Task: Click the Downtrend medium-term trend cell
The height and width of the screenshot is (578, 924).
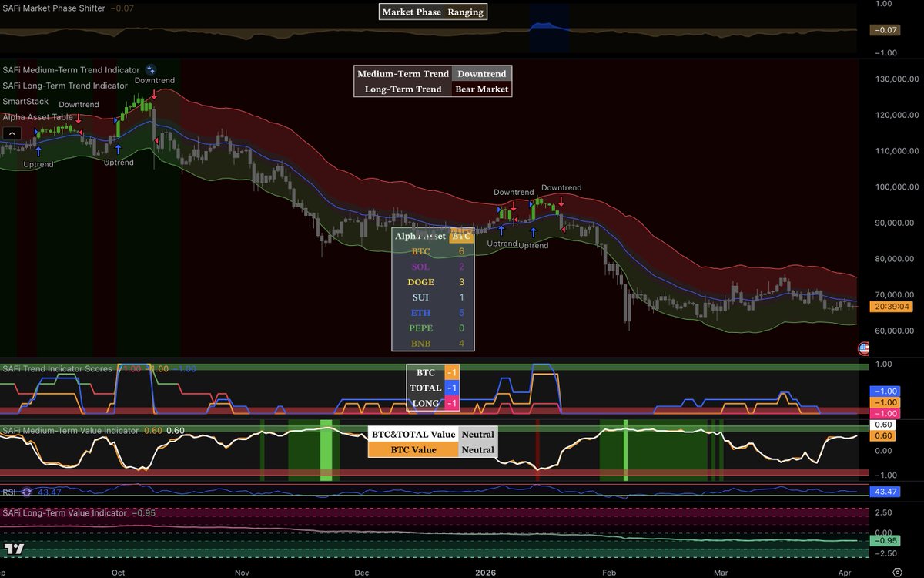Action: [x=482, y=73]
